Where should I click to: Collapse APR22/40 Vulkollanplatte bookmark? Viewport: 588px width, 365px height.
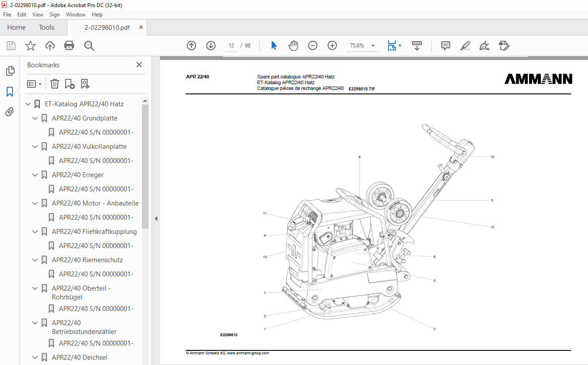coord(35,147)
